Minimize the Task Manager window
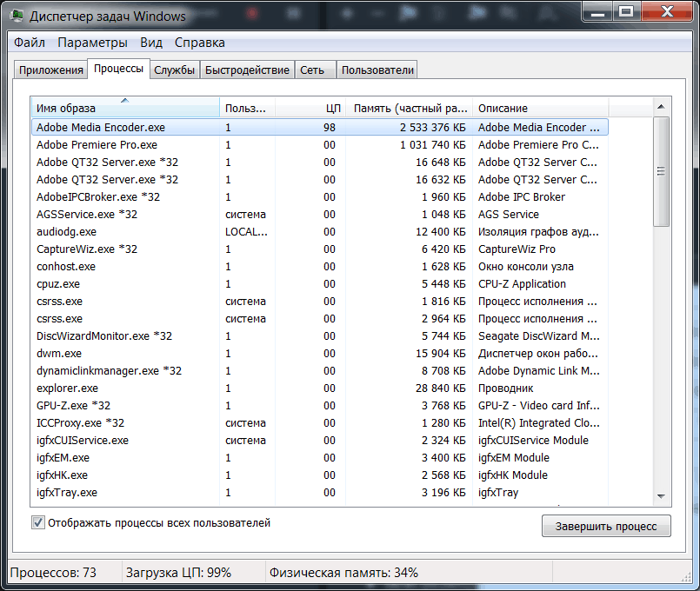 [x=597, y=11]
